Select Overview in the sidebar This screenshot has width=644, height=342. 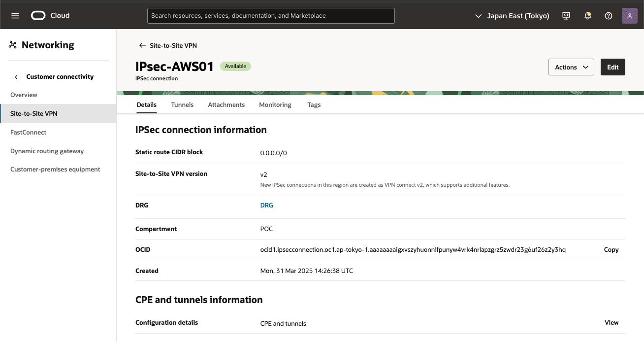coord(58,95)
